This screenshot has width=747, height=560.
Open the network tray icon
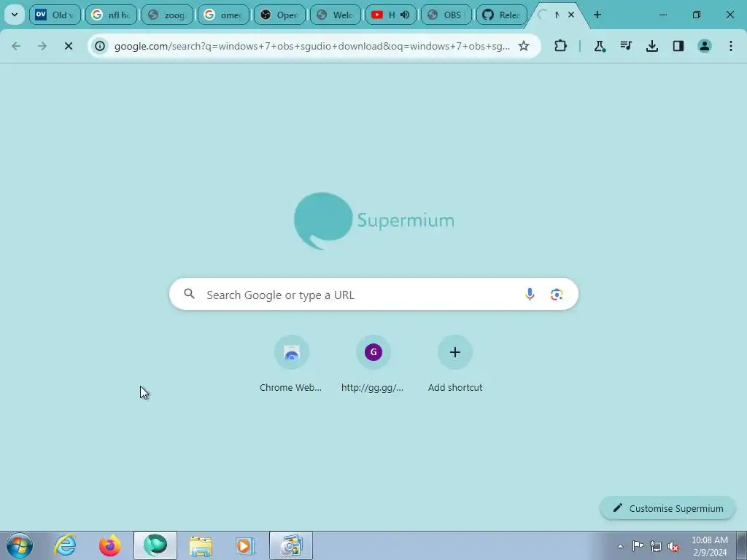(656, 546)
